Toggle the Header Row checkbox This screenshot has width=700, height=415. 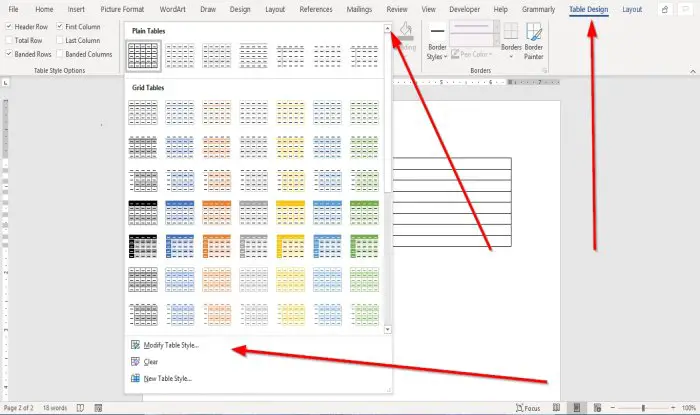8,27
